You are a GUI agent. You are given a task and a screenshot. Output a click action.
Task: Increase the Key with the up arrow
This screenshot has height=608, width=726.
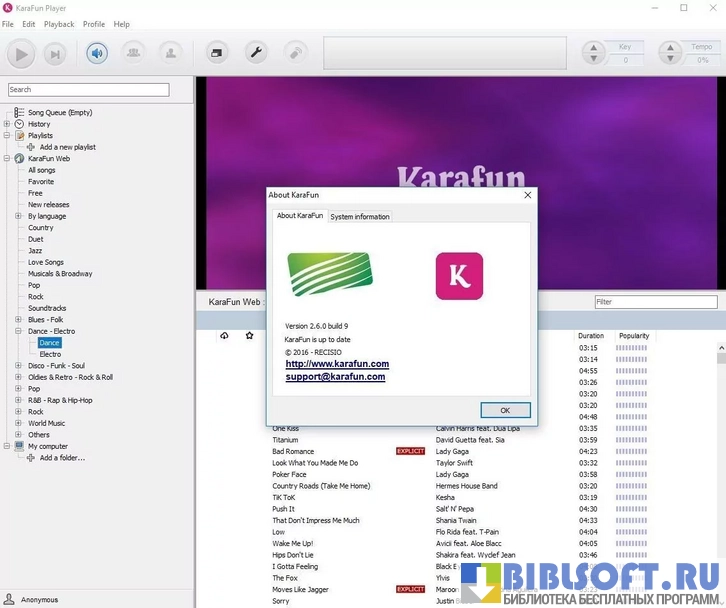point(593,47)
